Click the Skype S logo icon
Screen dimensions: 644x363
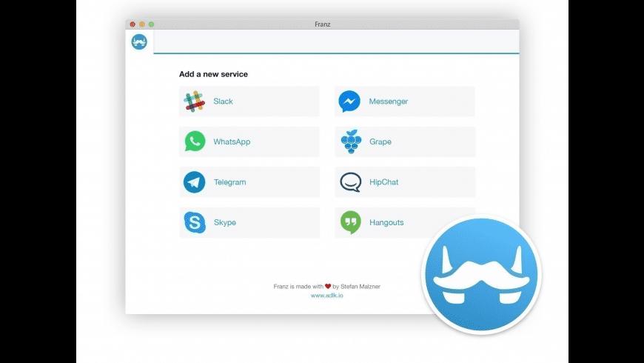(195, 222)
